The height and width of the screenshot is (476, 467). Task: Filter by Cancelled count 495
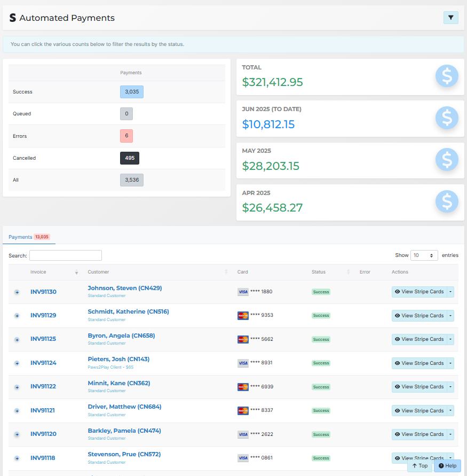pyautogui.click(x=129, y=158)
